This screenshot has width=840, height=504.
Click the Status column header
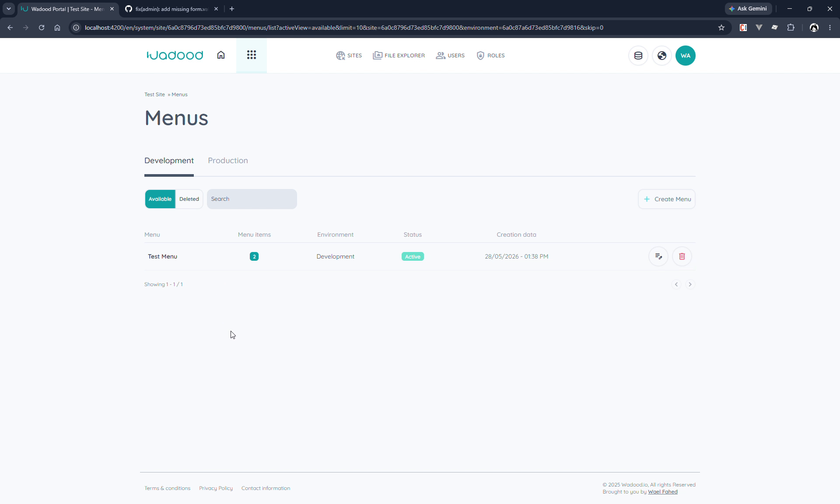pos(413,234)
